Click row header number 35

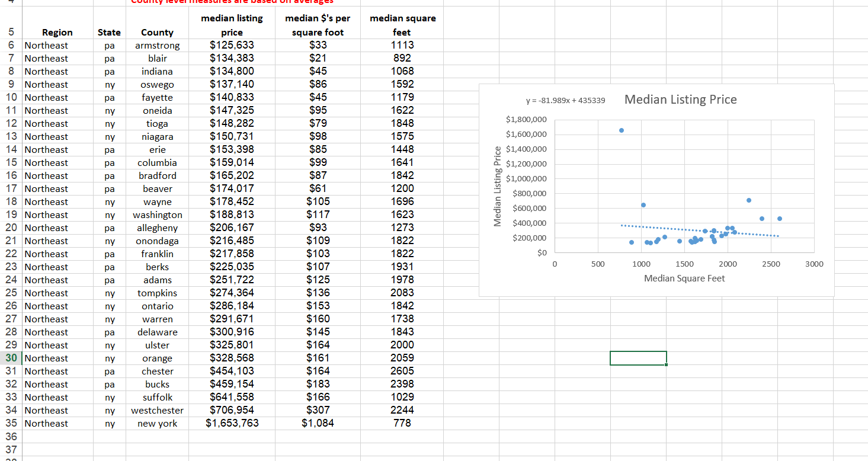[11, 424]
